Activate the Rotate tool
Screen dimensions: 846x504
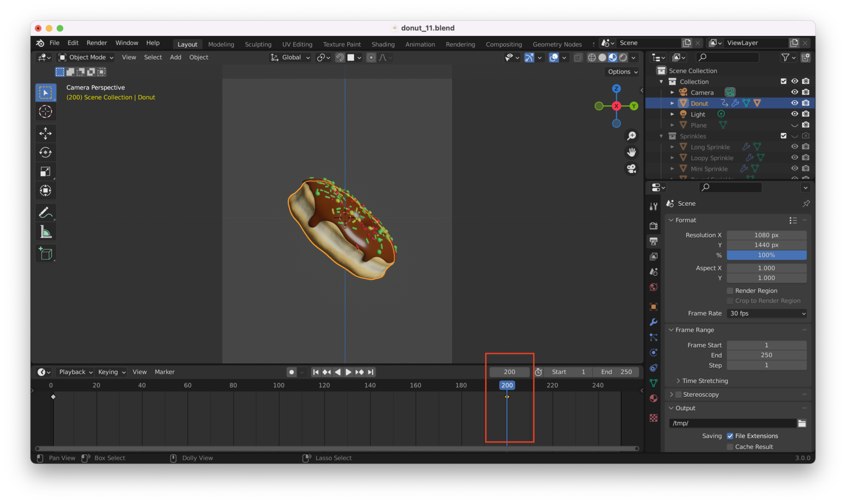46,152
